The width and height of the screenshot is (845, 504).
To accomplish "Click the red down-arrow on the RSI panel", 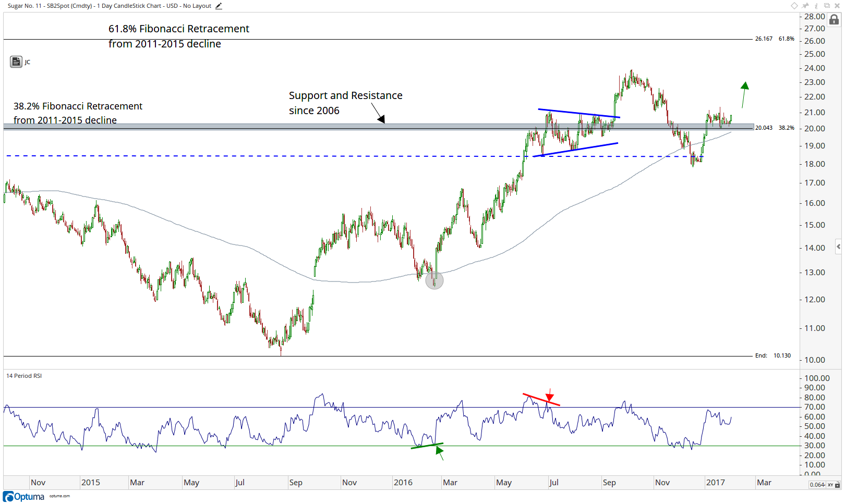I will 549,395.
